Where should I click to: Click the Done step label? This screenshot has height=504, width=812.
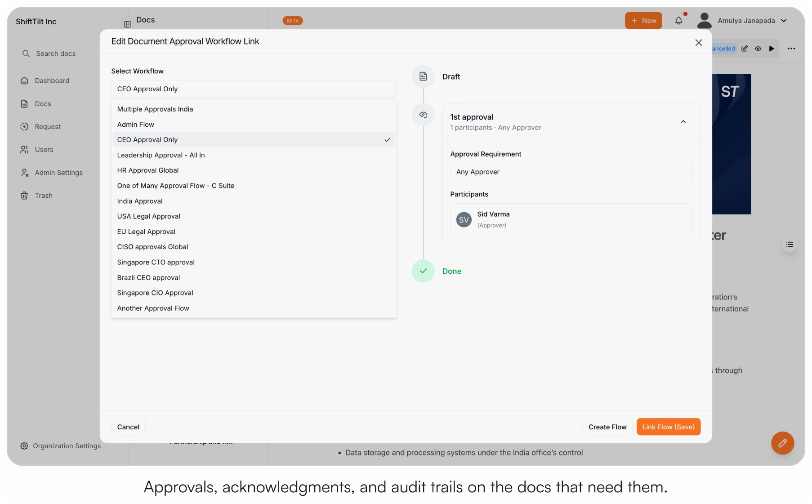coord(452,271)
